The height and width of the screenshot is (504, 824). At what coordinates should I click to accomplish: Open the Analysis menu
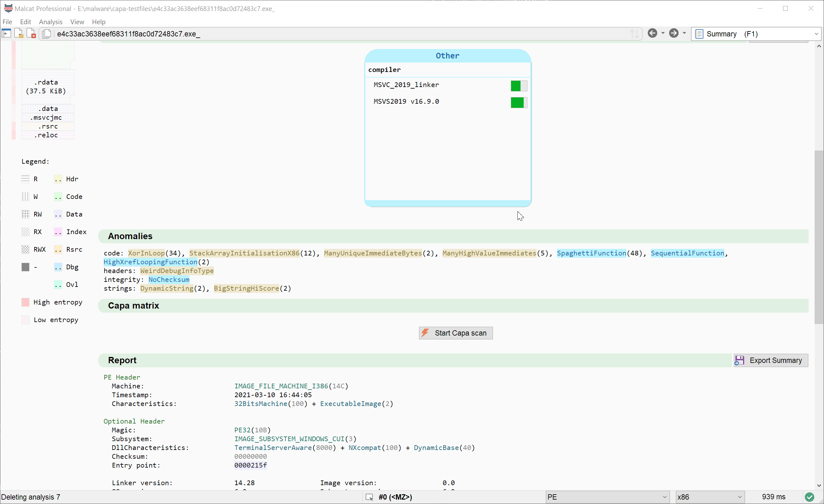(x=51, y=22)
